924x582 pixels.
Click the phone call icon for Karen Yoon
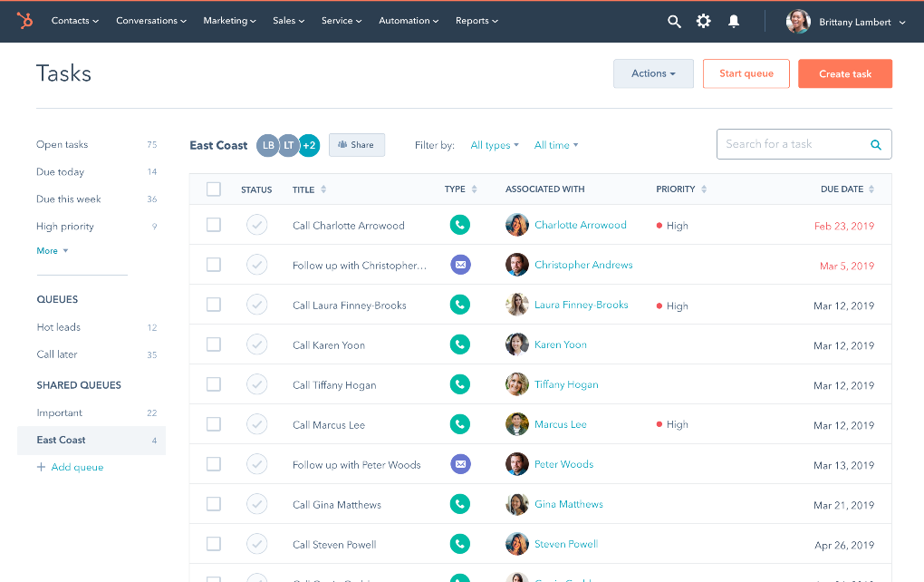pyautogui.click(x=460, y=344)
